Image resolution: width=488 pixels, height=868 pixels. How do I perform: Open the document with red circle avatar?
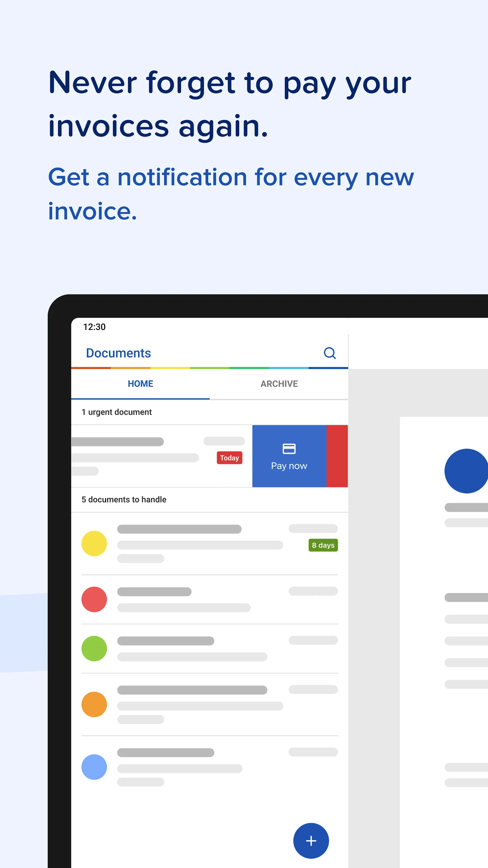[x=210, y=599]
